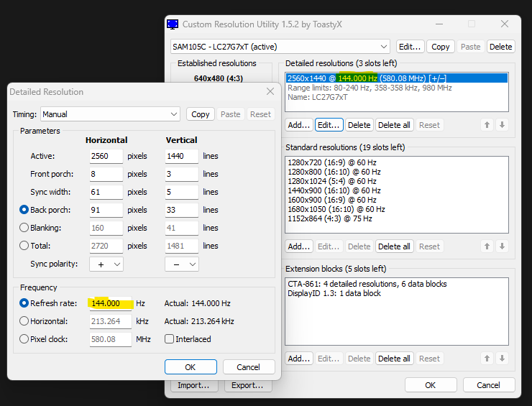Select 1440x900 (16:10) @ 60 Hz

tap(397, 190)
